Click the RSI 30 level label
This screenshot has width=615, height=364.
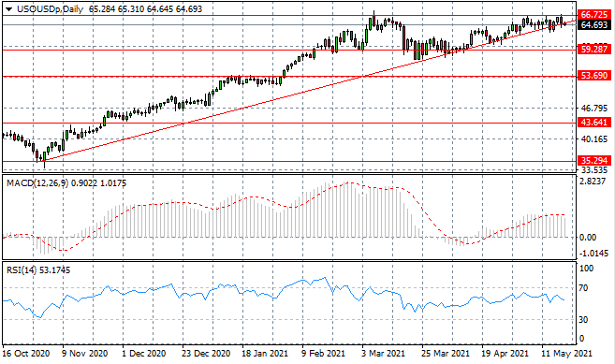tap(583, 320)
